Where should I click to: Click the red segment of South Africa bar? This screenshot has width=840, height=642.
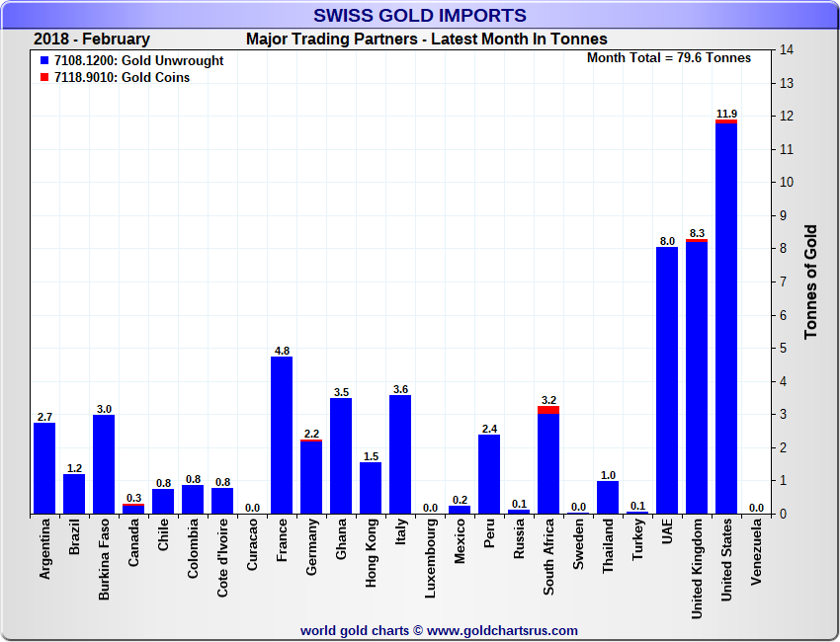[x=548, y=410]
